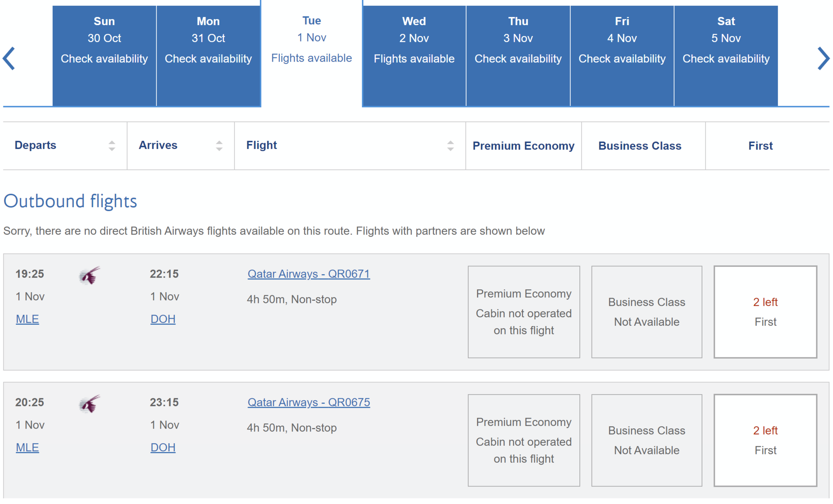This screenshot has width=833, height=504.
Task: Click the Qatar Airways logo beside flight QR0675
Action: [89, 404]
